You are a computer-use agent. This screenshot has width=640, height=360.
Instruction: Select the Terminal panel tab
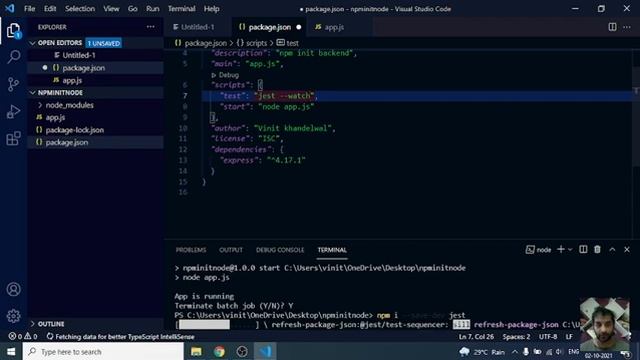point(332,250)
